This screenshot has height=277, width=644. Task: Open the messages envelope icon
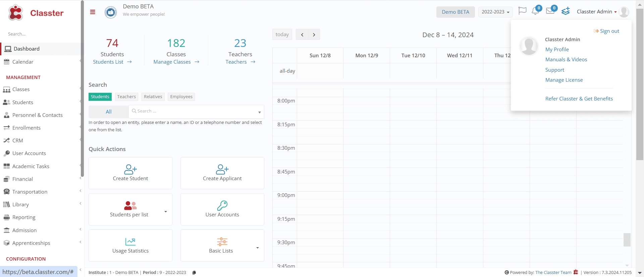550,11
